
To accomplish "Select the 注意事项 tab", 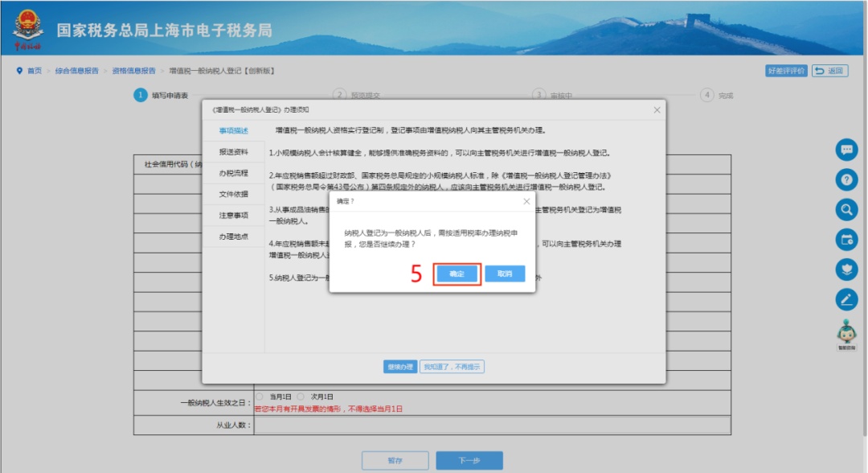I will click(234, 215).
